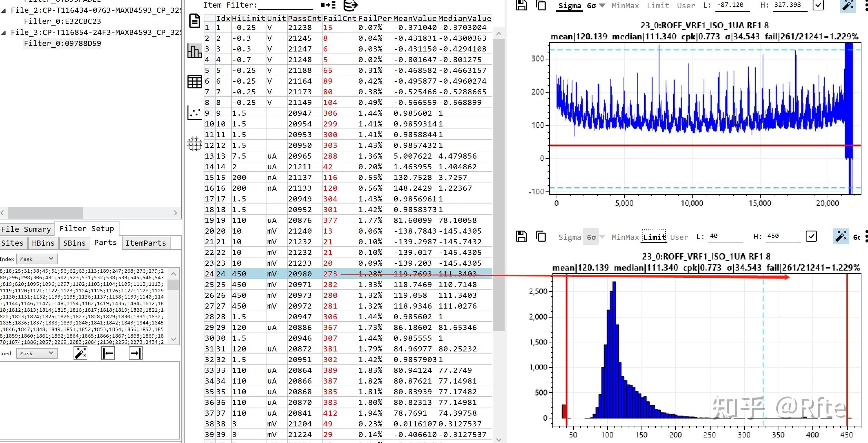Click the file tree horizontal scrollbar
This screenshot has width=868, height=443.
[45, 213]
